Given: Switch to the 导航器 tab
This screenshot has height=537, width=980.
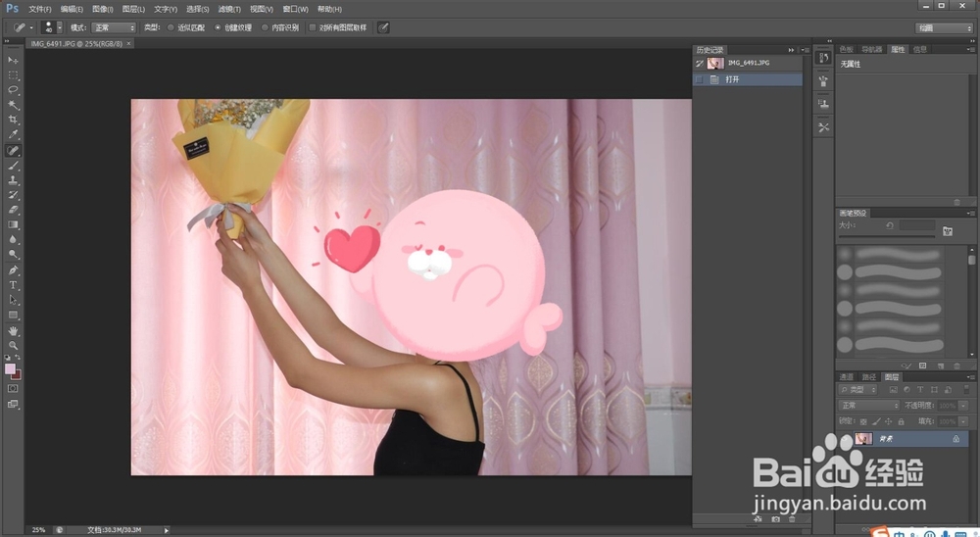Looking at the screenshot, I should (x=871, y=49).
